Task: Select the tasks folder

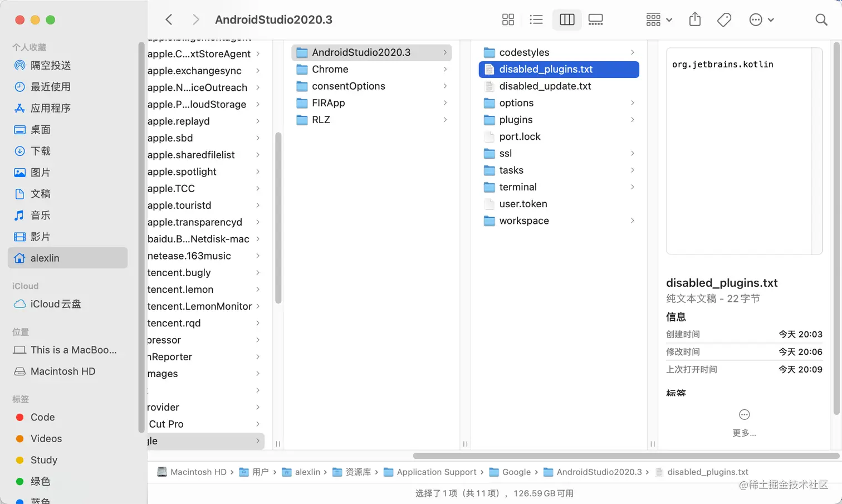Action: 559,170
